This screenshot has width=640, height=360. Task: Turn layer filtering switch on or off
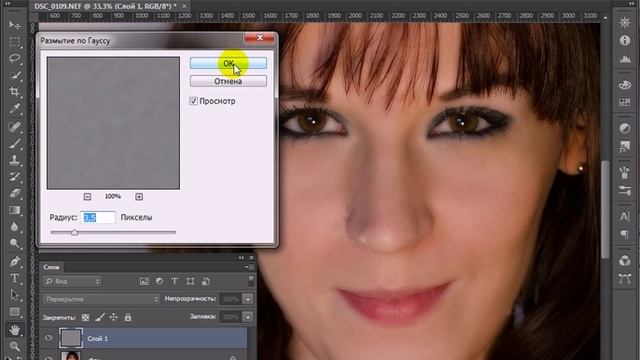point(251,281)
